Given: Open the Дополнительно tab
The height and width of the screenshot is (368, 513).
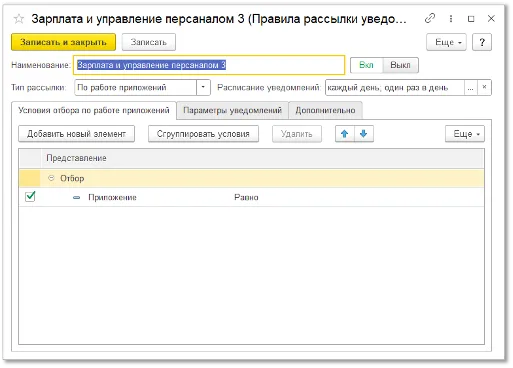Looking at the screenshot, I should click(325, 110).
